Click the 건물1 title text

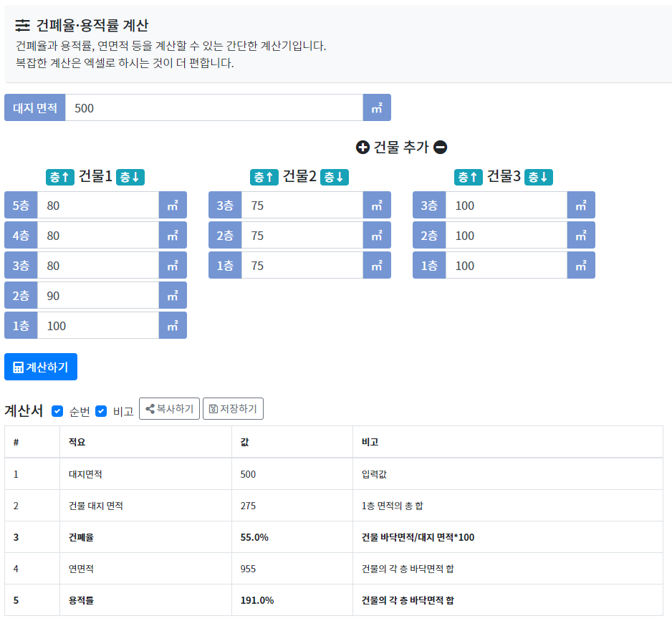(x=95, y=176)
